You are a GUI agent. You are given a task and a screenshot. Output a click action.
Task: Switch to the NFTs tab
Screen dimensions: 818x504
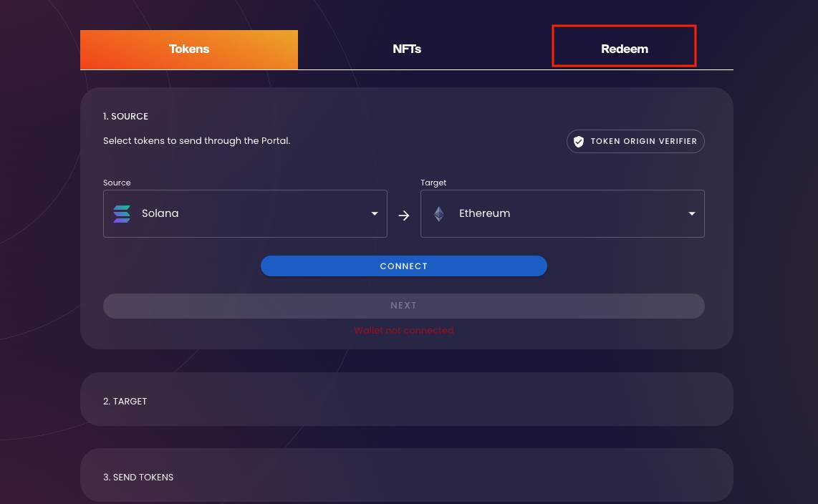(x=407, y=49)
